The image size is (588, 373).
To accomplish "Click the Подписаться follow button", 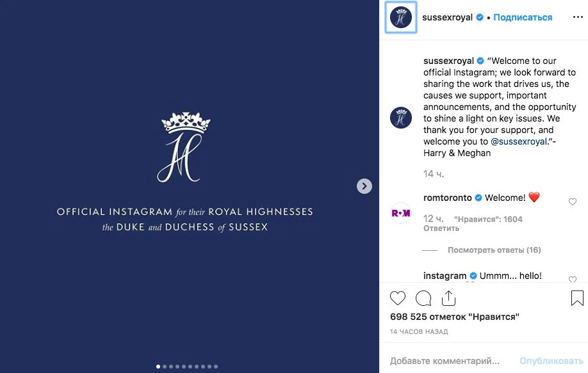I will pyautogui.click(x=523, y=18).
